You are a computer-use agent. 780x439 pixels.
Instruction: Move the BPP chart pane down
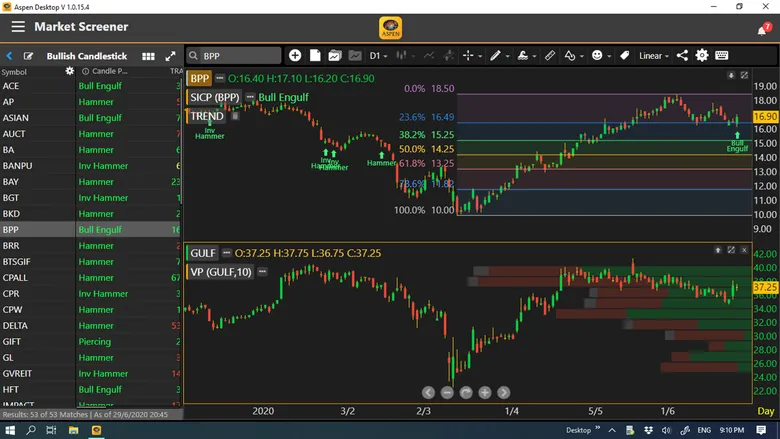click(731, 76)
